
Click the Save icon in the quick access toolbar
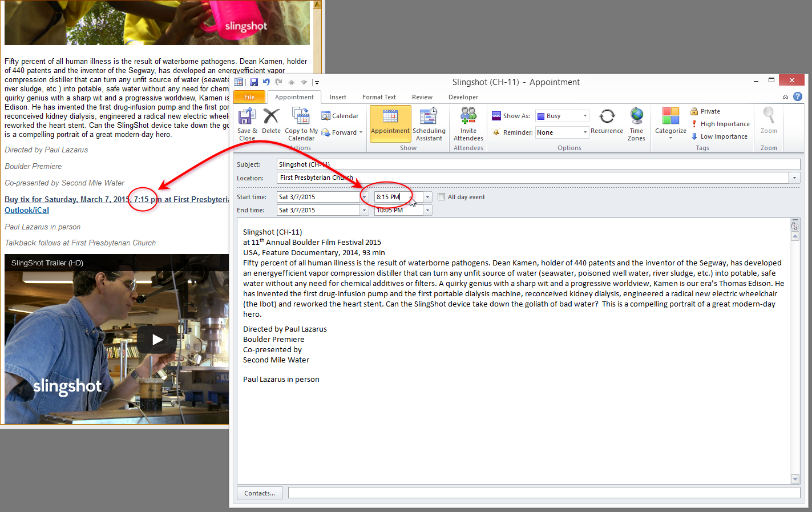[254, 82]
